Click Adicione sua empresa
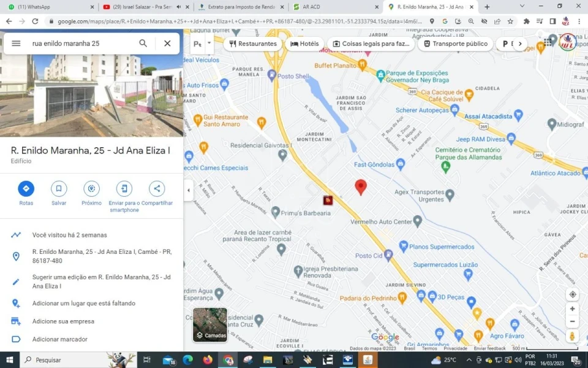 tap(91, 321)
